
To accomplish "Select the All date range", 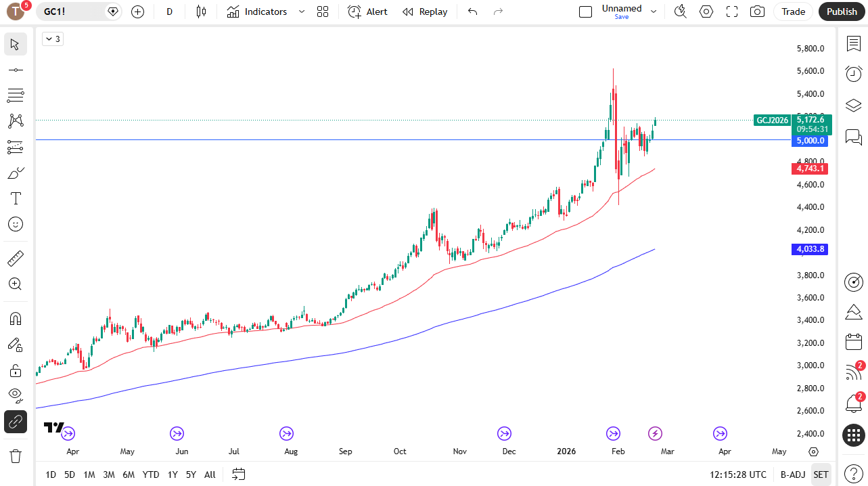I will coord(210,474).
